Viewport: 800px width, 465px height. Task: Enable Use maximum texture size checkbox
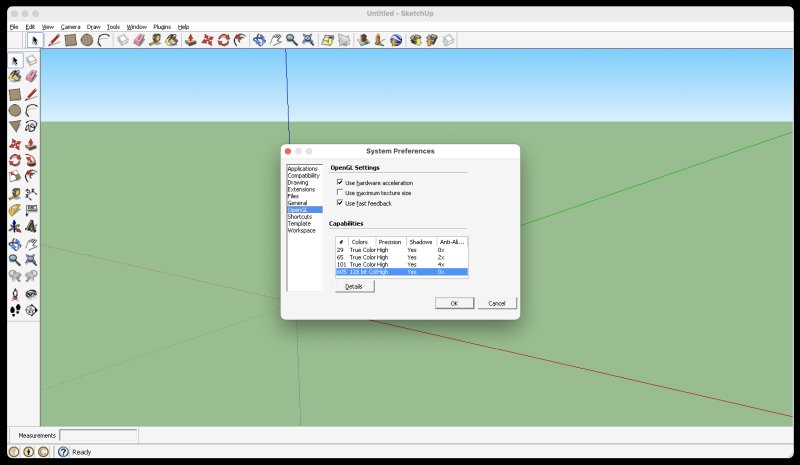click(x=340, y=192)
